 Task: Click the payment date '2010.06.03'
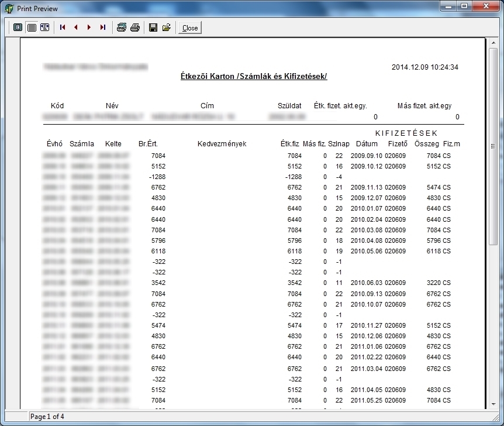point(367,283)
